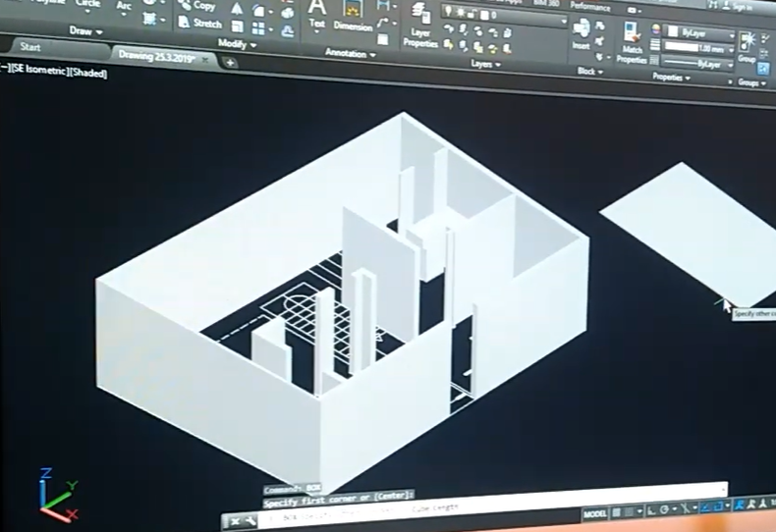The image size is (776, 532).
Task: Open the 1.00 mm lineweight dropdown
Action: click(698, 48)
